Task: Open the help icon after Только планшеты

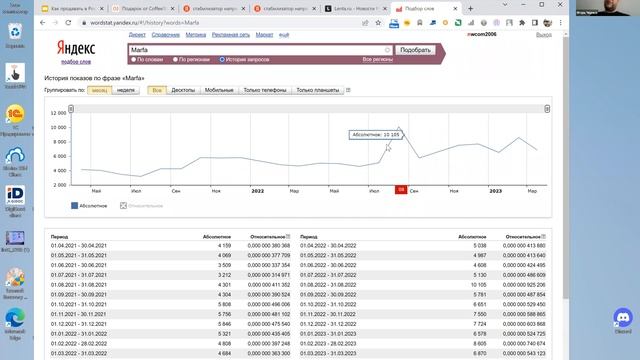Action: (x=348, y=90)
